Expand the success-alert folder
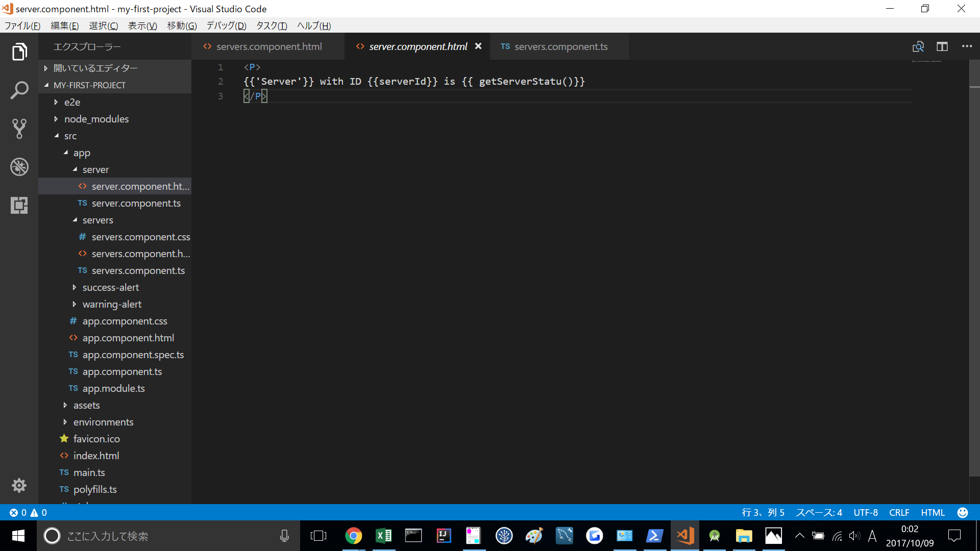This screenshot has height=551, width=980. (x=110, y=287)
